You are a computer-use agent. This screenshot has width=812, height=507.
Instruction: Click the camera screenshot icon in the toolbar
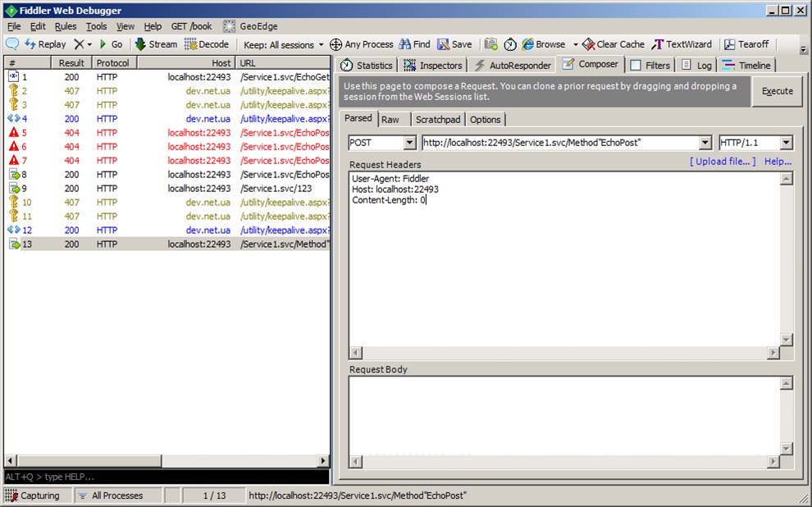pyautogui.click(x=491, y=44)
